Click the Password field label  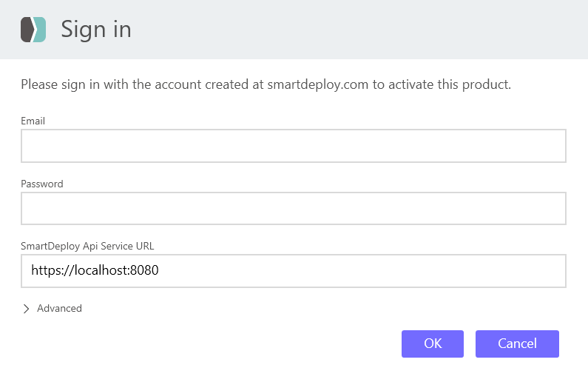[x=42, y=184]
